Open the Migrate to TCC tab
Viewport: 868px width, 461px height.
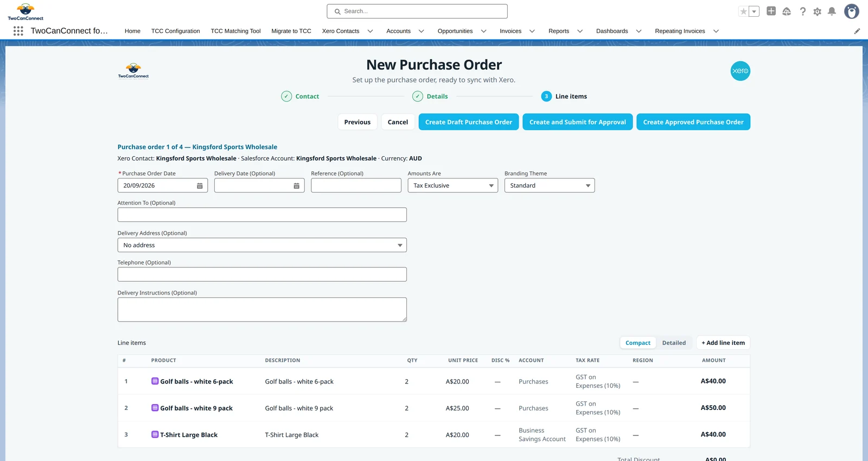click(x=291, y=31)
